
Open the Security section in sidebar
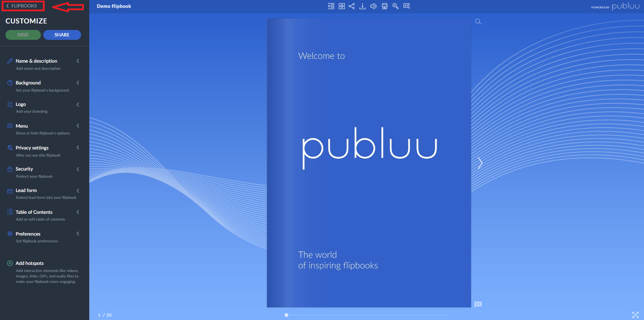(x=24, y=169)
